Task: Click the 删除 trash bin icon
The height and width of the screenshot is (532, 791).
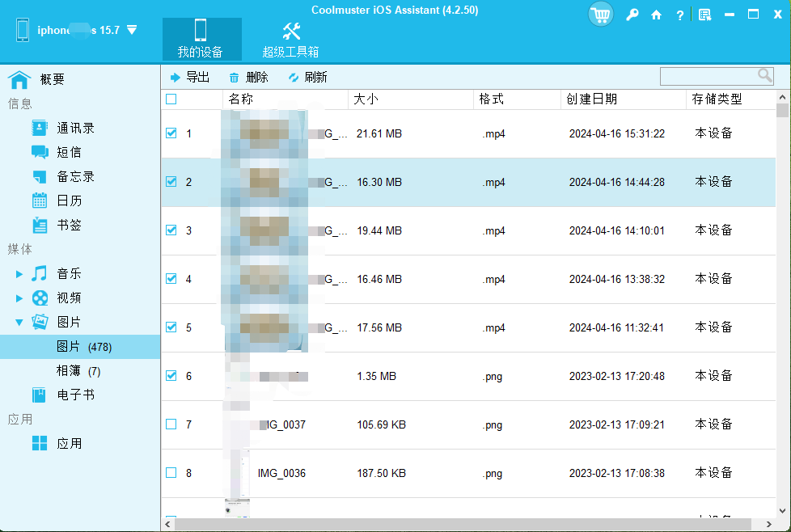Action: click(234, 78)
